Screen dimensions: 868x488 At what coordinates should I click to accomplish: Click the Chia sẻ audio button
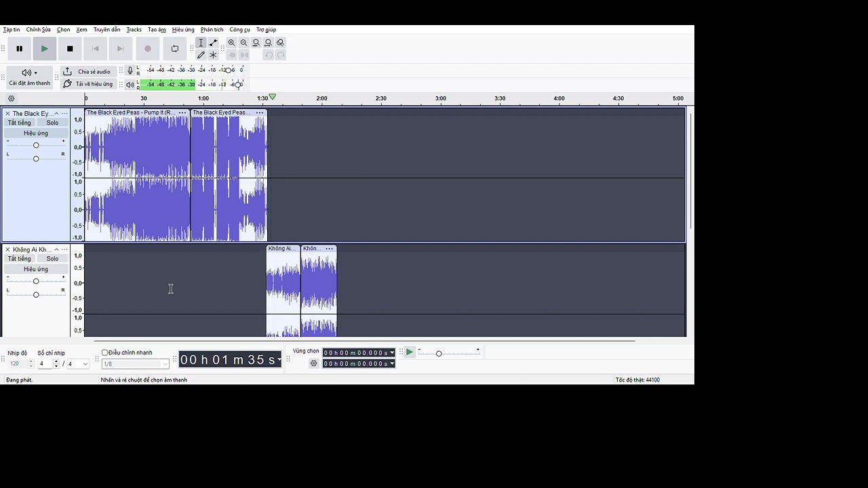pyautogui.click(x=87, y=72)
